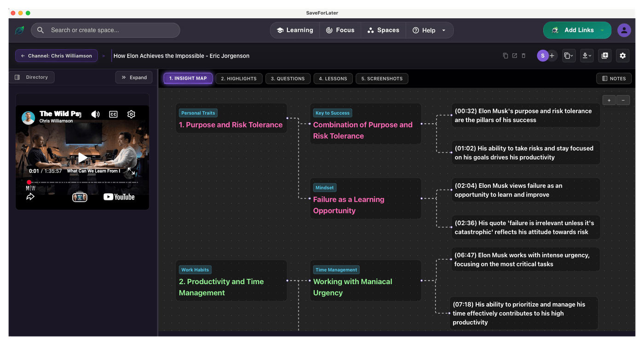Click the open in new window icon

click(x=514, y=56)
